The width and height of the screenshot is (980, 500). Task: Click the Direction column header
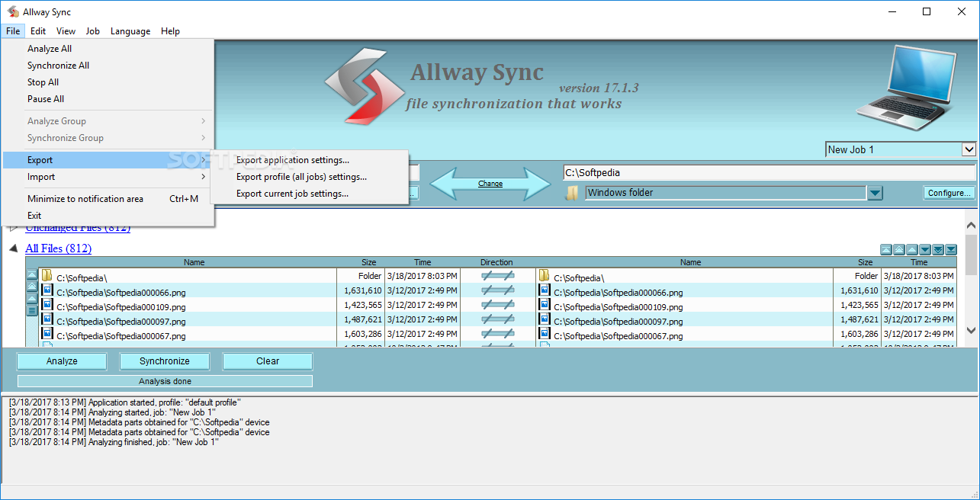point(496,262)
